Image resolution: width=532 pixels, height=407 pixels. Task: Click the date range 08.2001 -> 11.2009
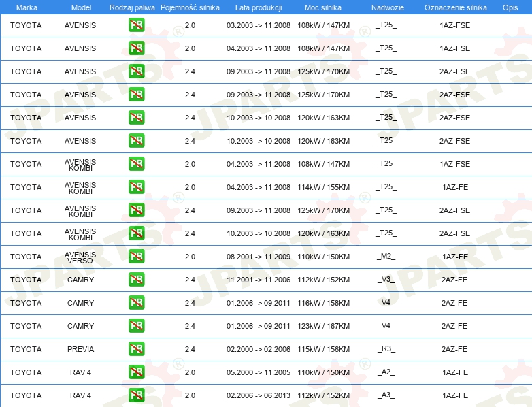[259, 257]
